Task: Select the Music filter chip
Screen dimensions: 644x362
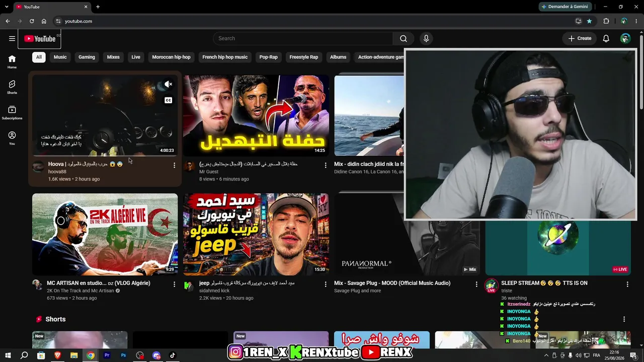Action: point(60,57)
